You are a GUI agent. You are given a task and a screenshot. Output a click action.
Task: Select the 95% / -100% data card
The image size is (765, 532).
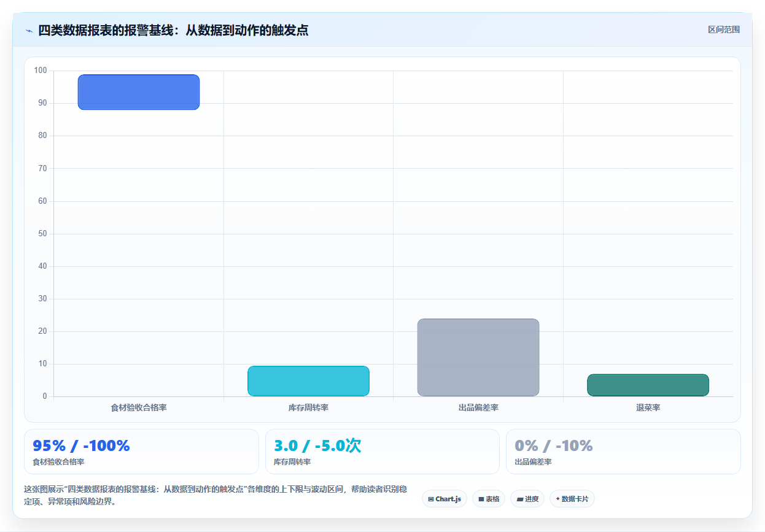141,452
